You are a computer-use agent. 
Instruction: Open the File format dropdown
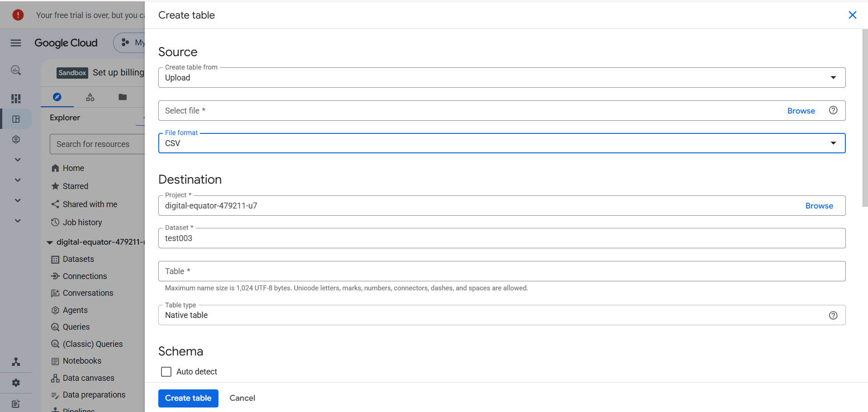(x=502, y=143)
